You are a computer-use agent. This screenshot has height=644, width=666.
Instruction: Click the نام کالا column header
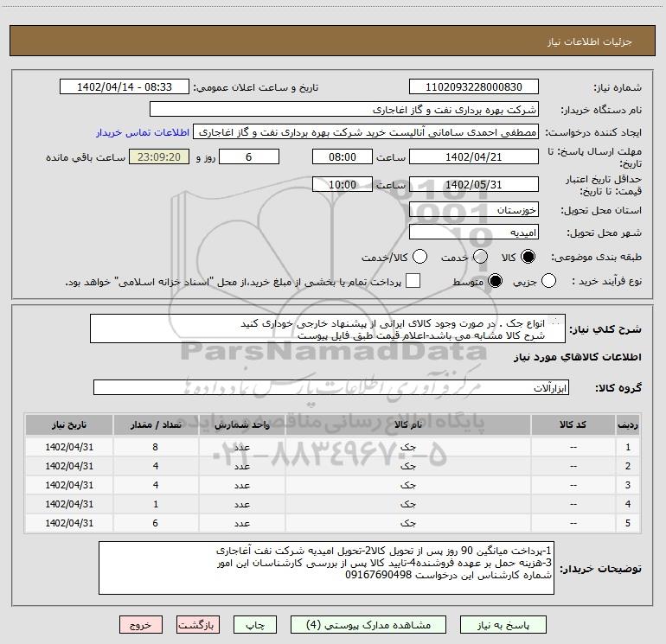tap(408, 424)
